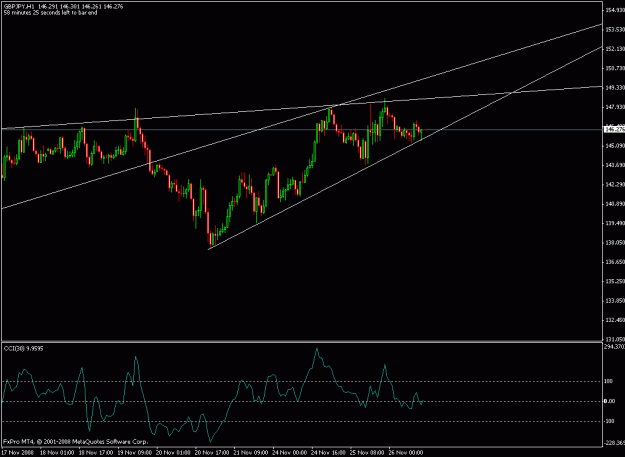Click the 19 Nov 09:00 time label

134,453
